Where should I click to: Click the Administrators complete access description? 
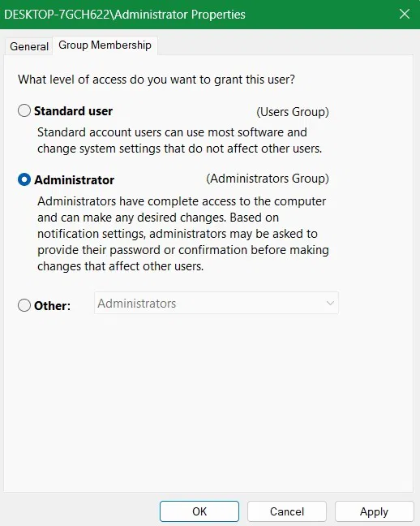(183, 234)
